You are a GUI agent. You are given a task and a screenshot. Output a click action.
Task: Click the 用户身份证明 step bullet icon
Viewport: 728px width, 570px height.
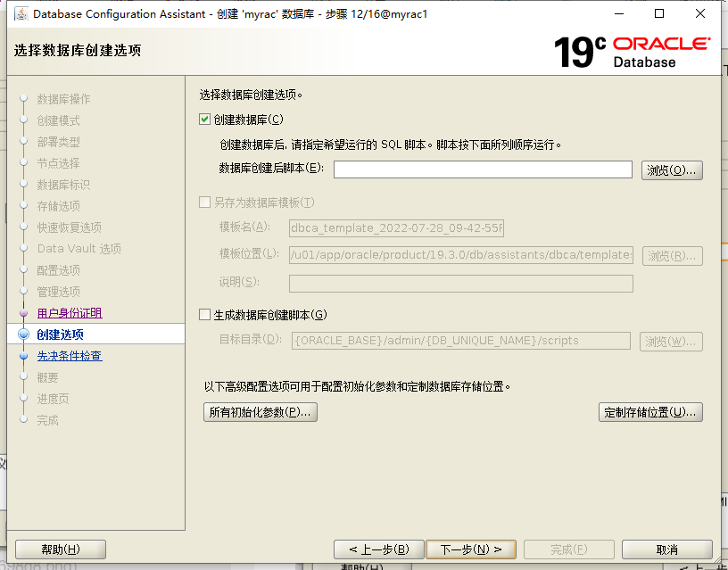pos(24,313)
